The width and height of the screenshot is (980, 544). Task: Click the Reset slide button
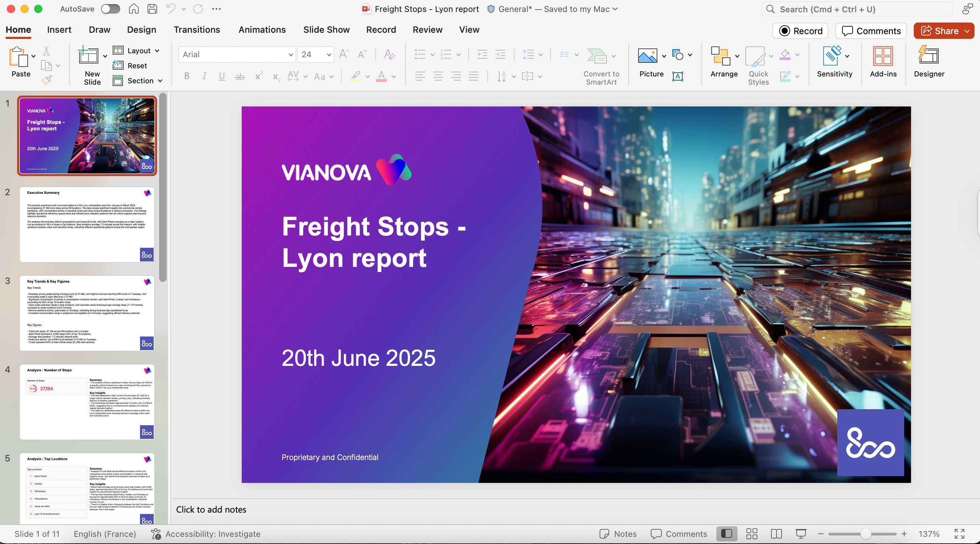pyautogui.click(x=130, y=66)
